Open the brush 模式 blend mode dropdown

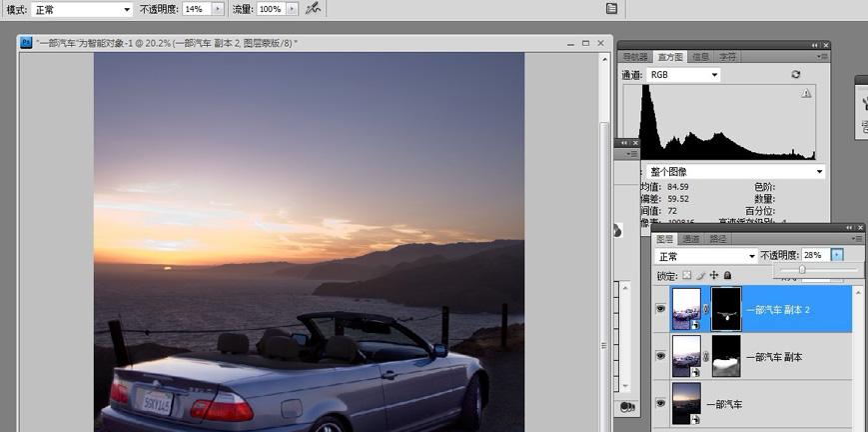coord(82,9)
